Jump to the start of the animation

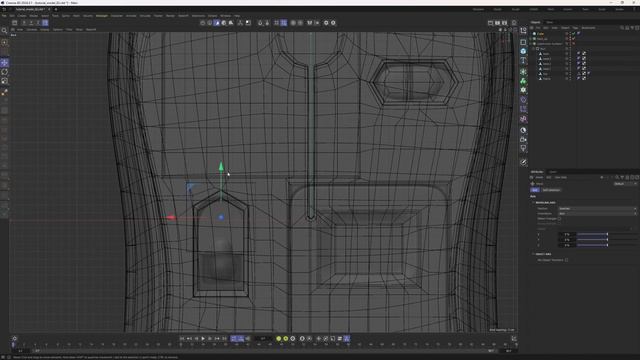coord(182,338)
